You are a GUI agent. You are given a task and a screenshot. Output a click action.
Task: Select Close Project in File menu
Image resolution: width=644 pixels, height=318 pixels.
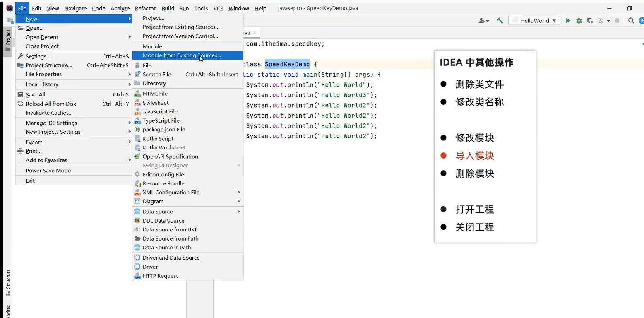(74, 46)
